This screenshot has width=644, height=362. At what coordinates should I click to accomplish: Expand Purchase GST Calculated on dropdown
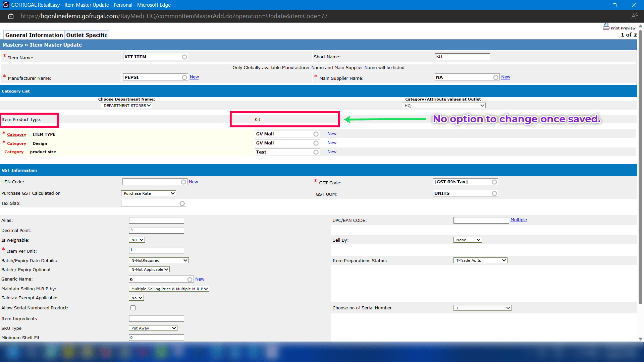[148, 193]
